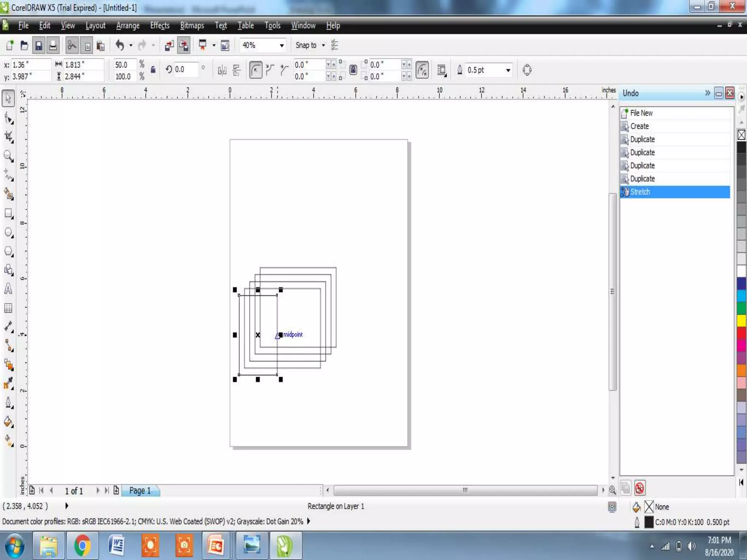Select the Rectangle tool
Screen dimensions: 747x560
[8, 213]
